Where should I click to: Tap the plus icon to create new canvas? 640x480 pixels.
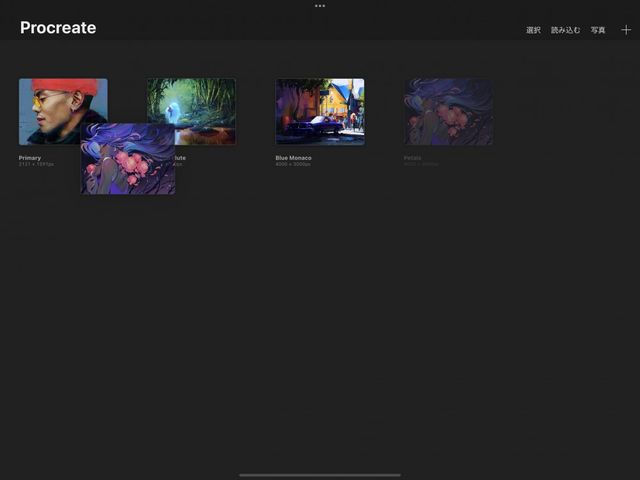tap(626, 30)
